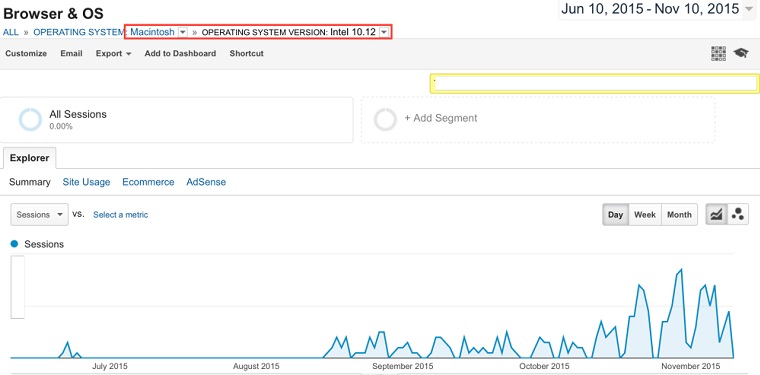Image resolution: width=760 pixels, height=375 pixels.
Task: Click the Add Segment circle icon
Action: [385, 119]
